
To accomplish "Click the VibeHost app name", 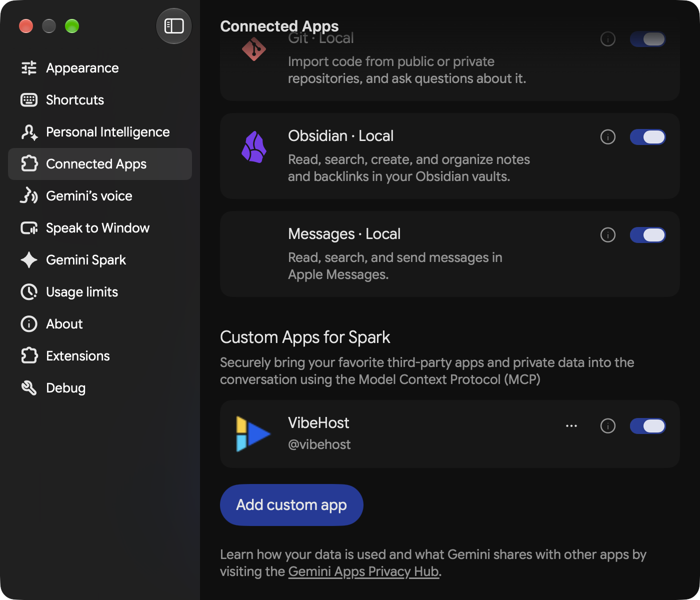I will tap(318, 423).
